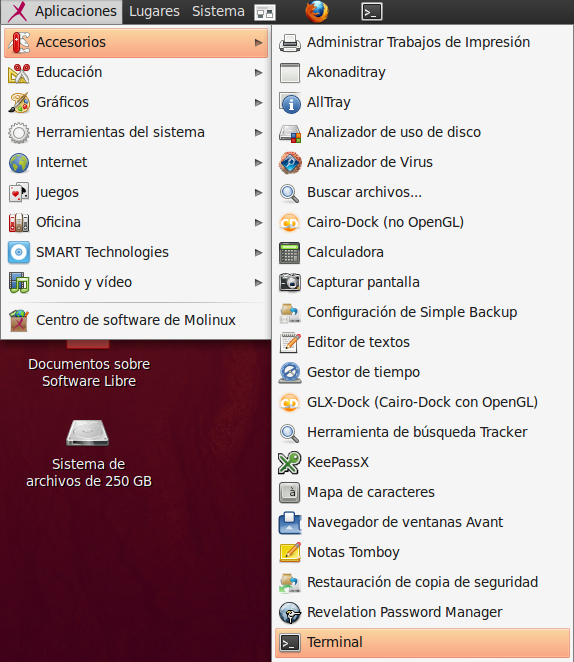Click the Herramientas del sistema gear icon
This screenshot has height=662, width=574.
[x=19, y=133]
